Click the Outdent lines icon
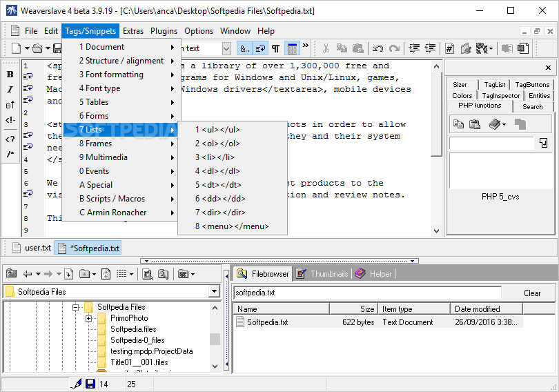This screenshot has height=392, width=559. point(431,48)
